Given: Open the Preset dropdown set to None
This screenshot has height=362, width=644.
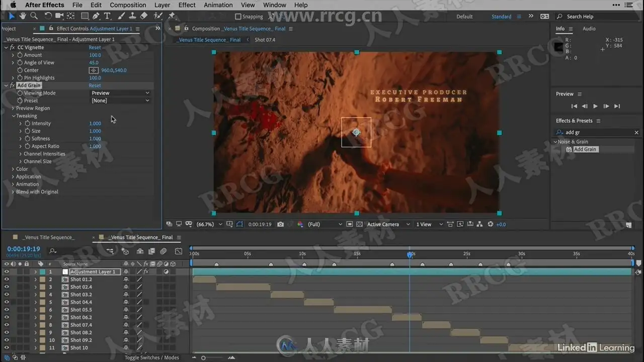Looking at the screenshot, I should click(x=120, y=101).
